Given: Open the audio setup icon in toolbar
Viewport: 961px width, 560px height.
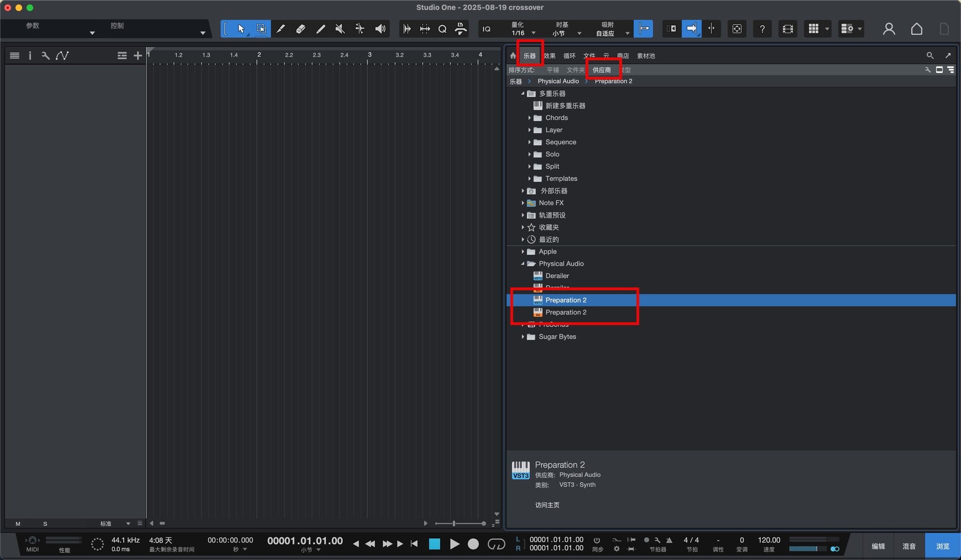Looking at the screenshot, I should coord(737,29).
